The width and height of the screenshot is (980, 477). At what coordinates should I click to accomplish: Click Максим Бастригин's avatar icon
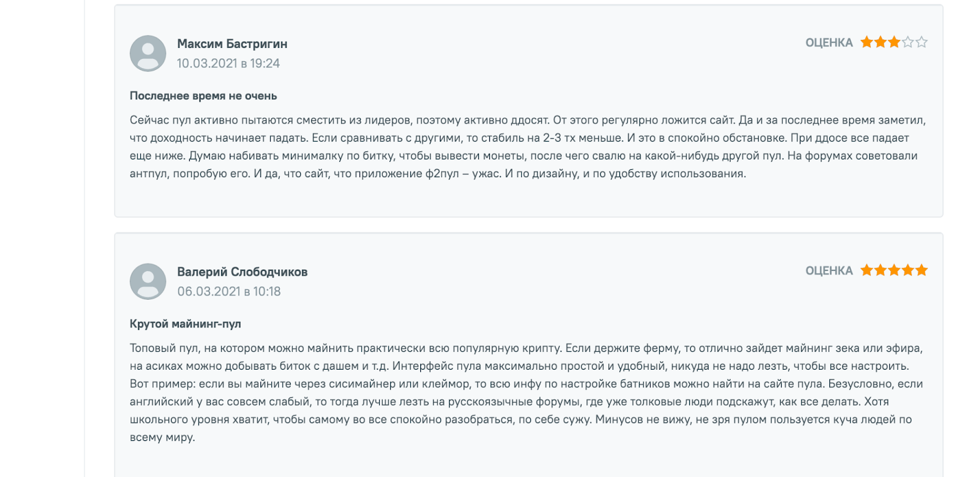[x=148, y=53]
